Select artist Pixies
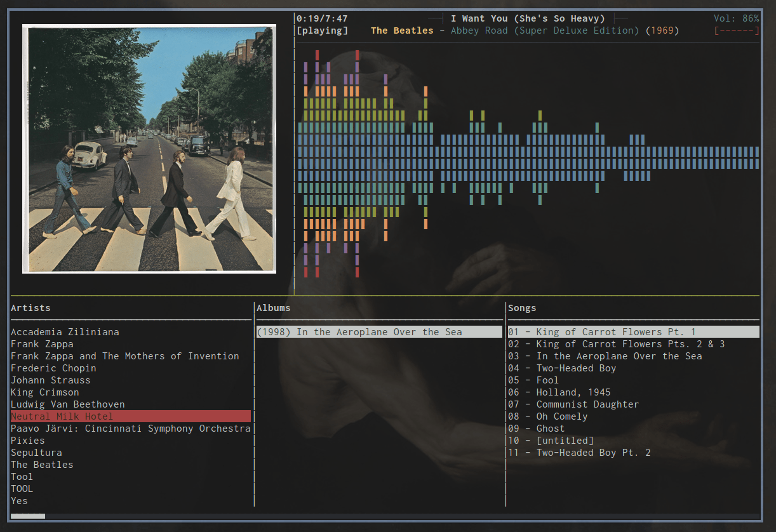This screenshot has width=776, height=532. click(x=28, y=441)
